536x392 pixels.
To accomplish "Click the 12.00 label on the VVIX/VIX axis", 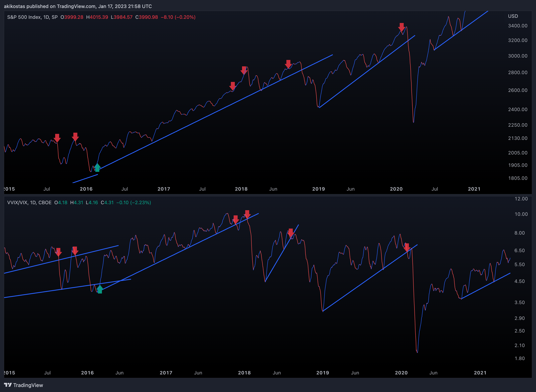I will coord(521,199).
